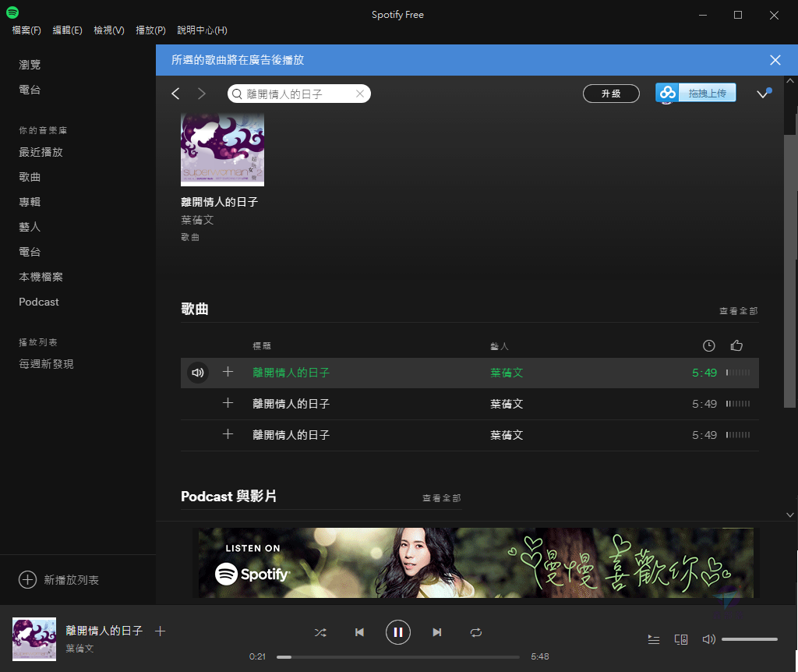
Task: Add the second 離開情人的日子 track to library
Action: (x=228, y=403)
